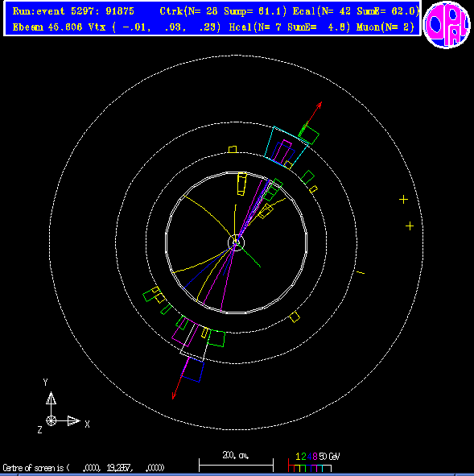This screenshot has width=474, height=476.
Task: Click the yellow curved track heading upper left
Action: (x=208, y=217)
